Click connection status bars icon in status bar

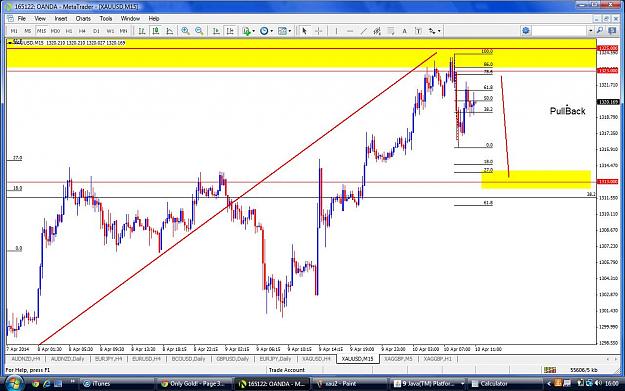[550, 370]
